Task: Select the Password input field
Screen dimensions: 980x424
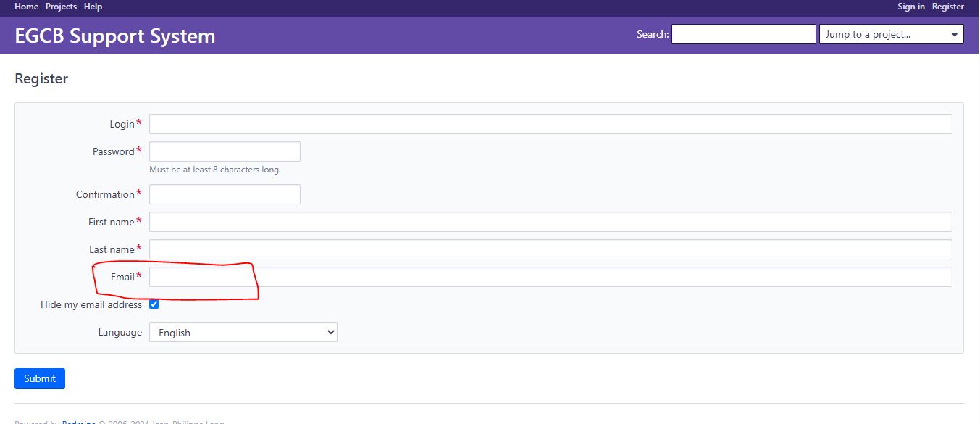Action: (x=225, y=151)
